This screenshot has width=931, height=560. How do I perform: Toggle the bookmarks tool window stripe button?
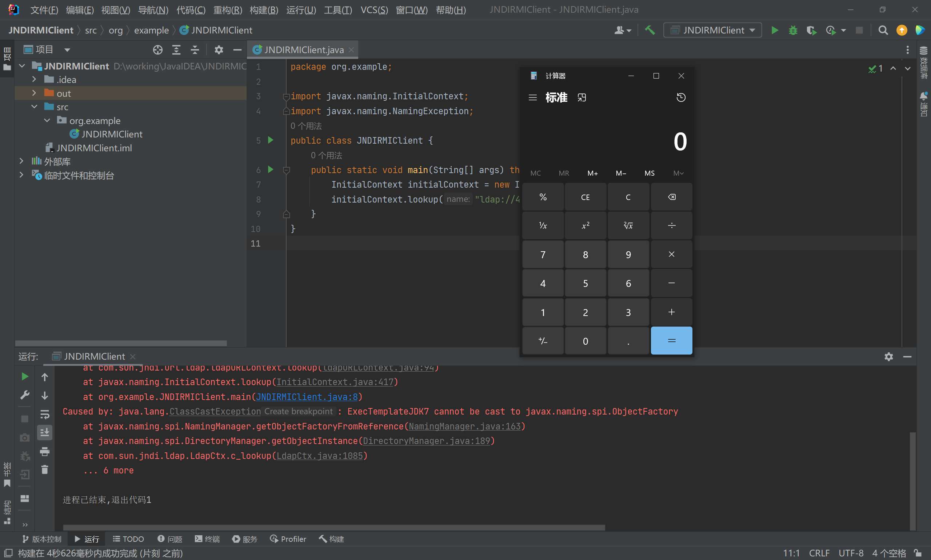point(7,474)
